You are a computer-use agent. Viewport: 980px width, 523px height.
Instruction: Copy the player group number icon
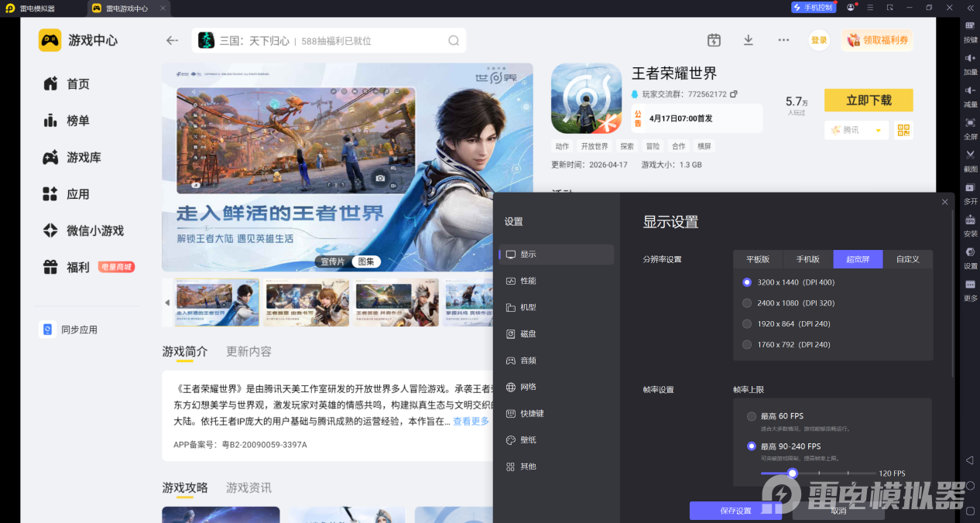tap(734, 94)
